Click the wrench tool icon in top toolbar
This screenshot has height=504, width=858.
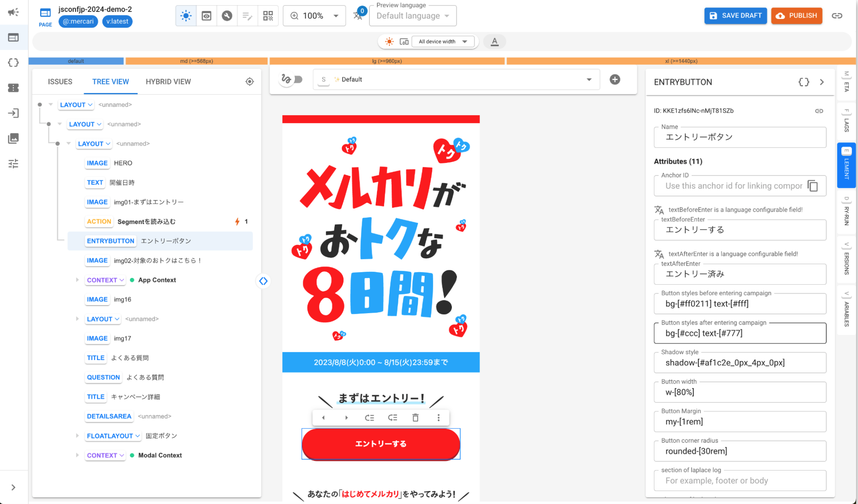pos(227,16)
